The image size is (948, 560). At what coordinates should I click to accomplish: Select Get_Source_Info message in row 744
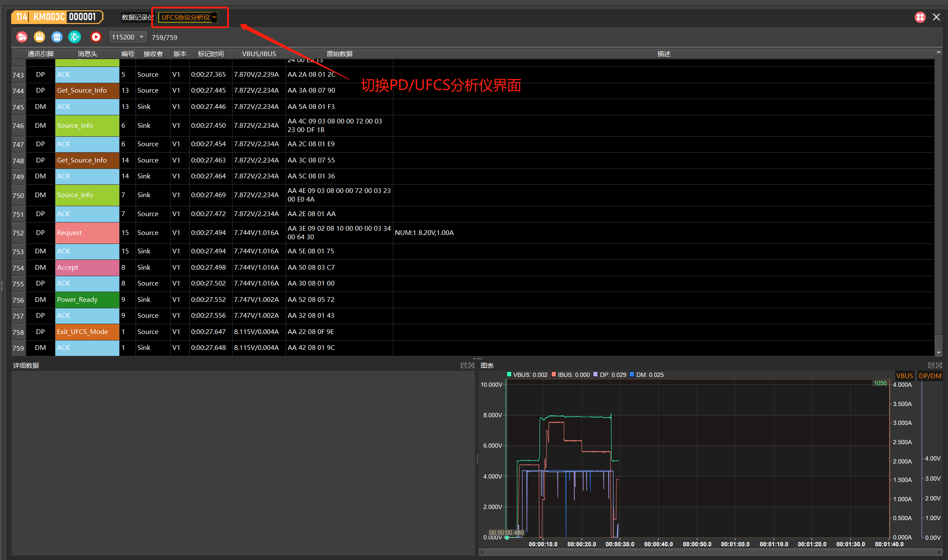pyautogui.click(x=88, y=90)
